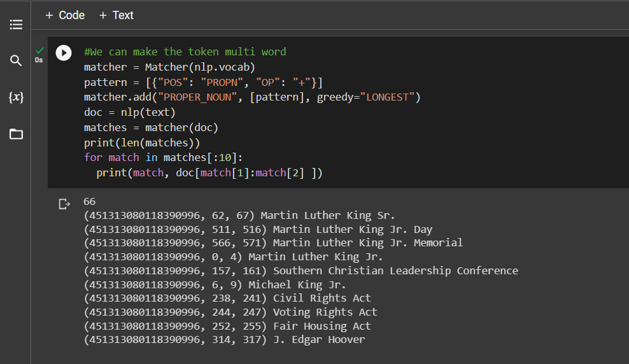
Task: Click output row 'Fair Housing Act'
Action: [x=227, y=326]
